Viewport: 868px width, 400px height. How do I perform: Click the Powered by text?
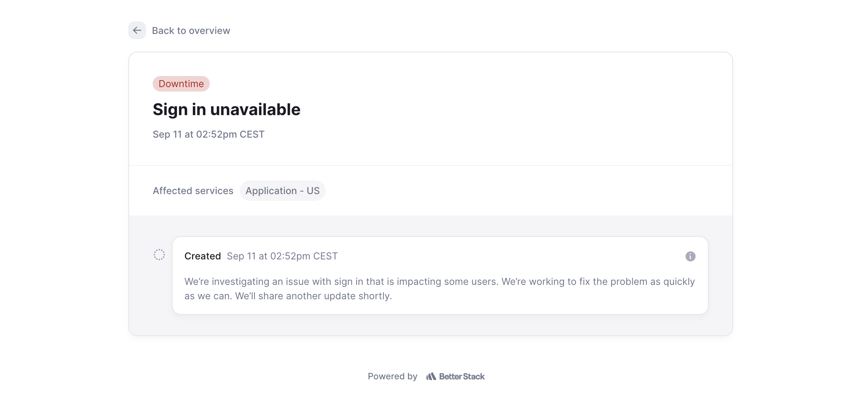(x=392, y=376)
